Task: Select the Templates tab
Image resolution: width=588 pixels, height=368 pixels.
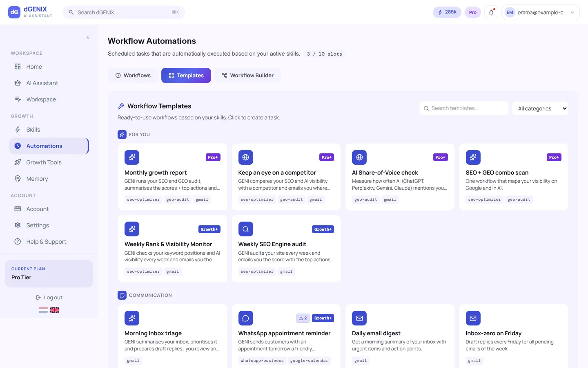Action: coord(186,76)
